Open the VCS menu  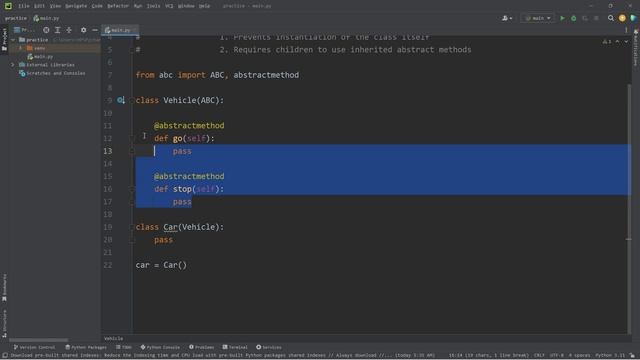tap(169, 6)
